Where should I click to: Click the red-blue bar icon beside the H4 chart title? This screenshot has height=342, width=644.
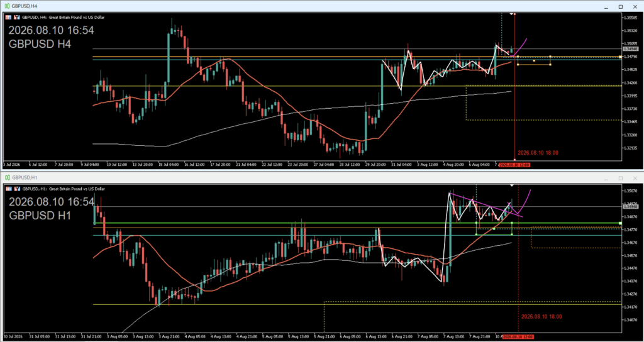(17, 17)
